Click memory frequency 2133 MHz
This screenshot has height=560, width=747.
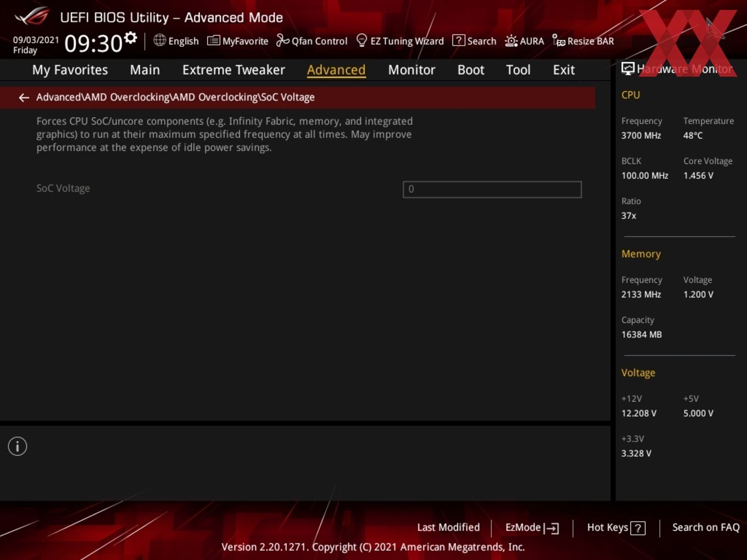pos(641,294)
